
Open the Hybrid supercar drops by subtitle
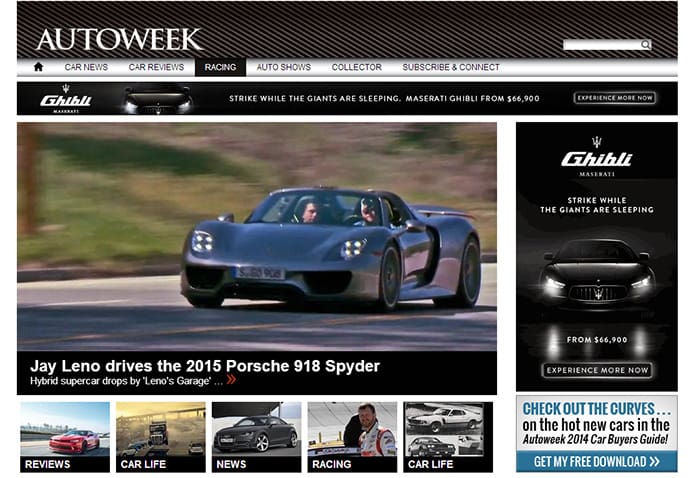[126, 381]
